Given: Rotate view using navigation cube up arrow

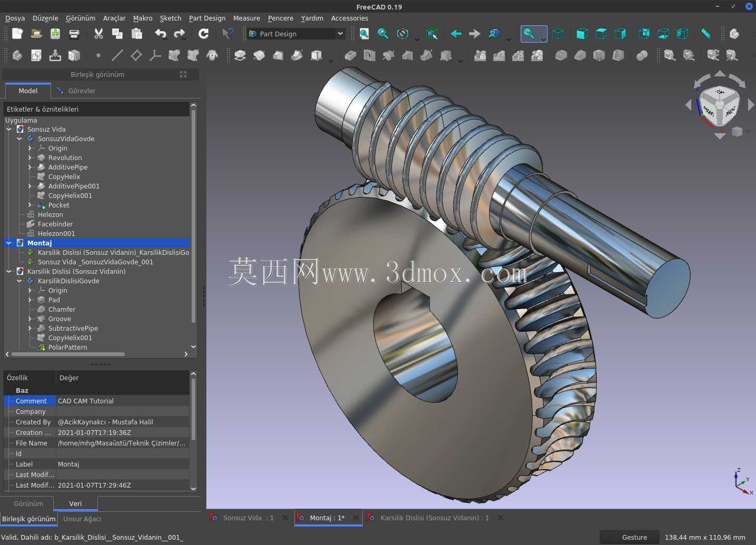Looking at the screenshot, I should (x=720, y=74).
